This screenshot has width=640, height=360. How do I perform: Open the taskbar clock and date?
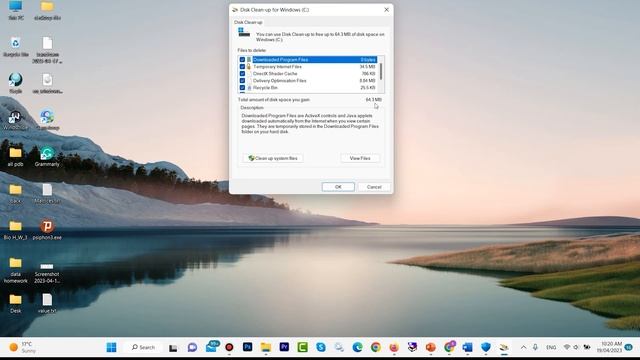coord(609,347)
